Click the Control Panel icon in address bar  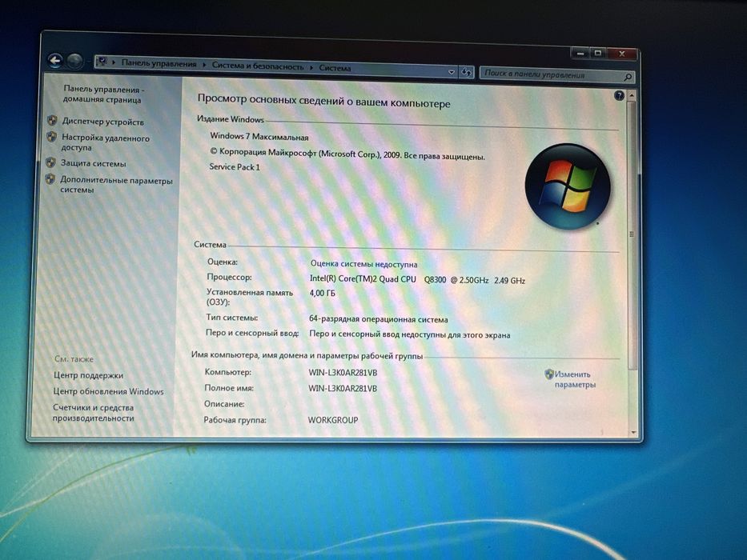point(102,62)
